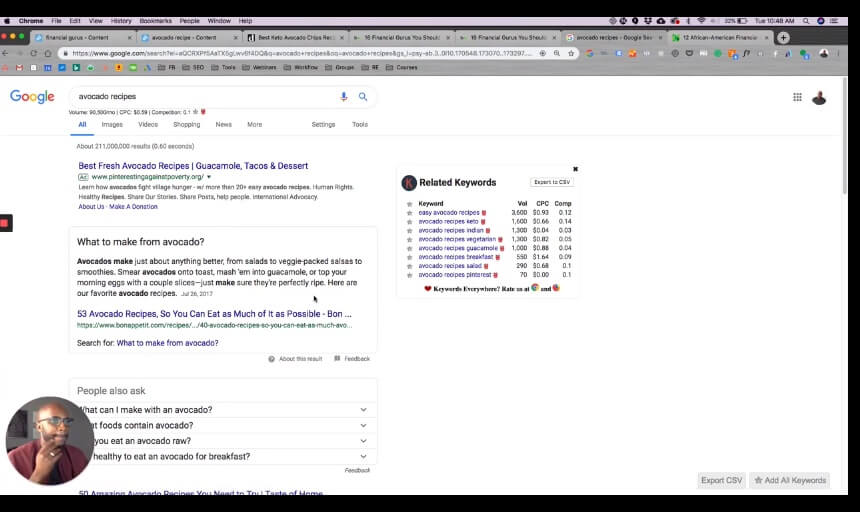Select the All results tab
This screenshot has width=860, height=512.
pyautogui.click(x=82, y=124)
